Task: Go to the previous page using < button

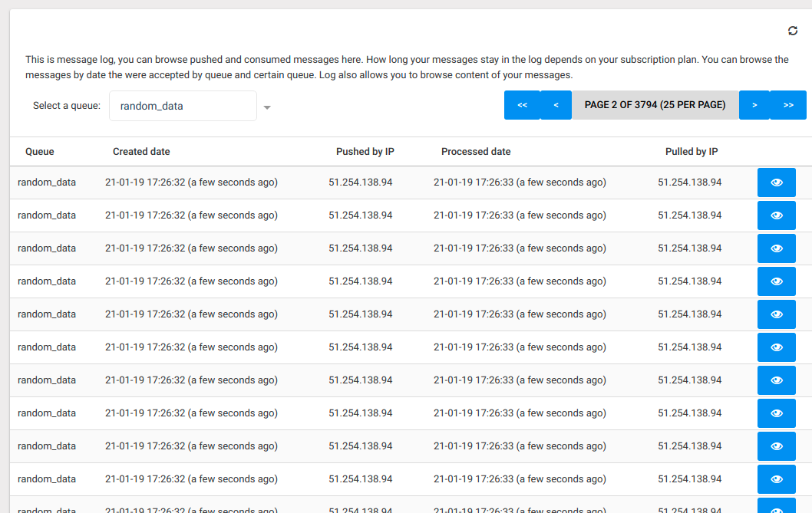Action: (556, 105)
